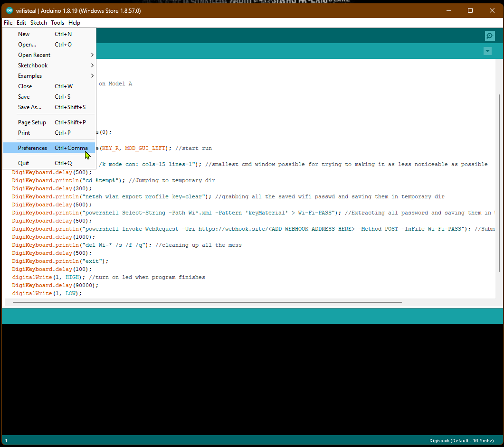The image size is (504, 447).
Task: Expand the Open Recent submenu
Action: pyautogui.click(x=49, y=55)
